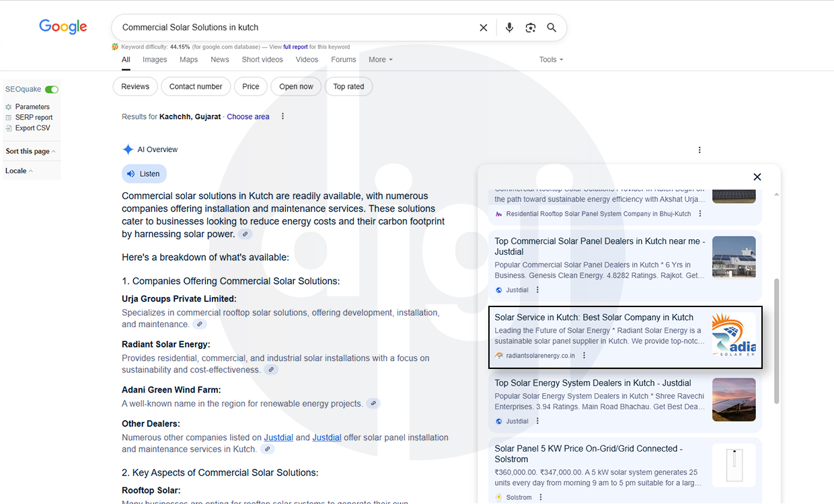Click three-dot menu beside Choose area
Screen dimensions: 834x504
pos(282,116)
